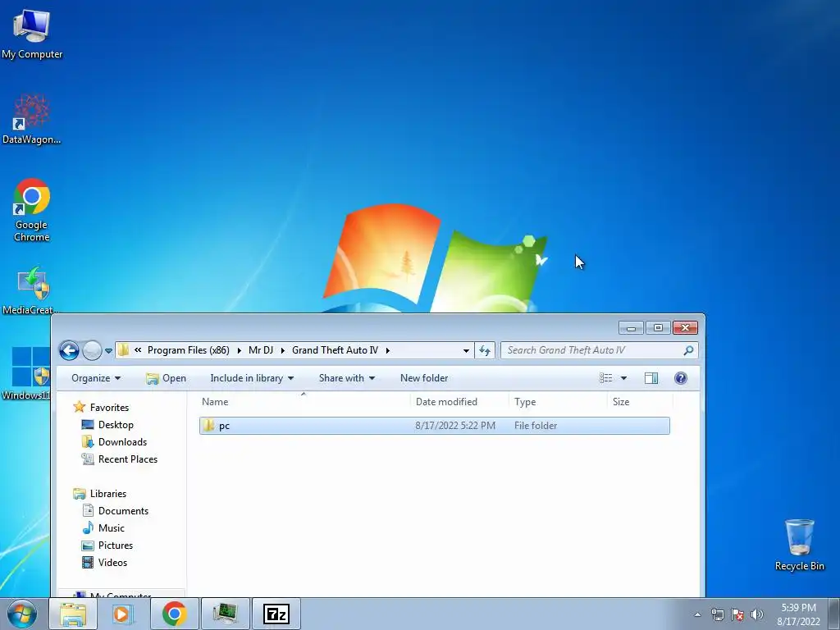Open Action Center flag icon
Screen dimensions: 840x630
click(737, 614)
